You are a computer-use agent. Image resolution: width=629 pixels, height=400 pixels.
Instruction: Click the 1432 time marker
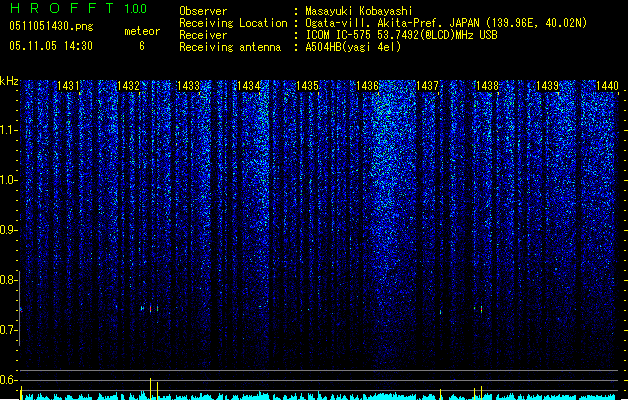pyautogui.click(x=128, y=86)
